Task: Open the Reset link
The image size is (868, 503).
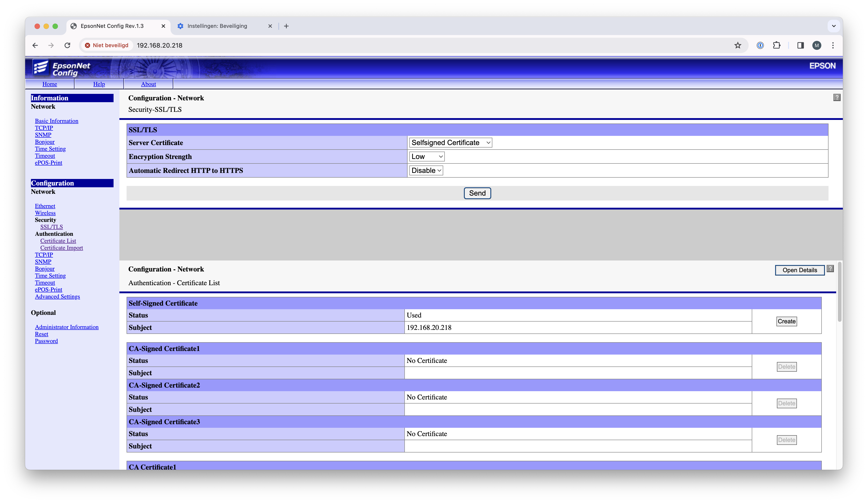Action: pyautogui.click(x=41, y=334)
